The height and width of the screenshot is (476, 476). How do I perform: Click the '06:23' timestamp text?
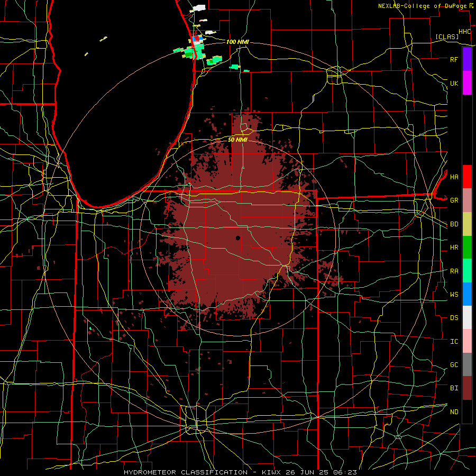(x=345, y=472)
